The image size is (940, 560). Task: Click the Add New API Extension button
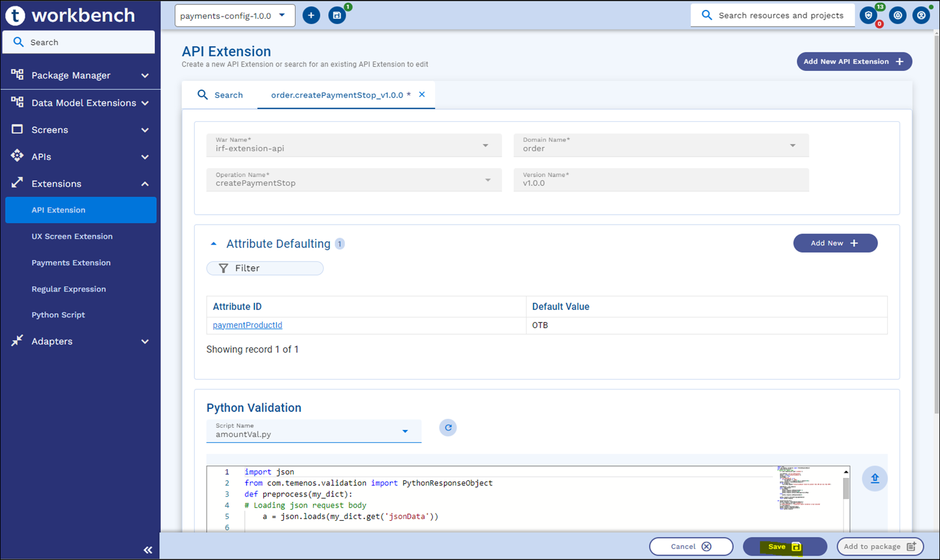click(x=853, y=62)
